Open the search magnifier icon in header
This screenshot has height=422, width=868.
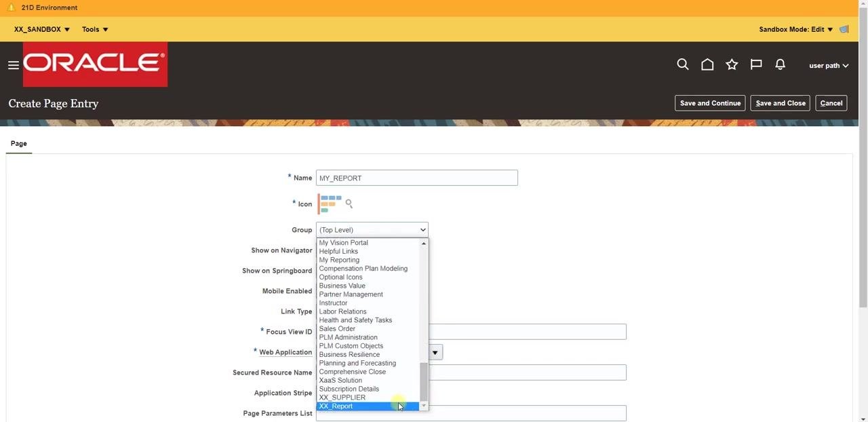(683, 64)
